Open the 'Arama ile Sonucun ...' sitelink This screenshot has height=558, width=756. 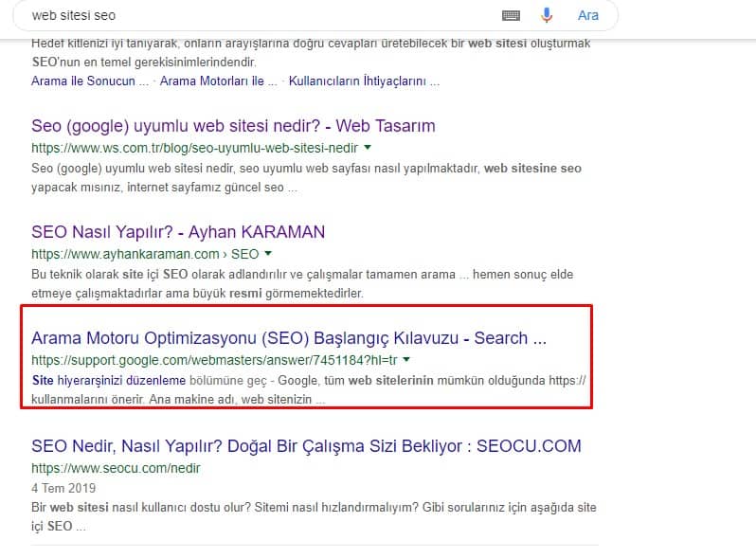click(x=89, y=81)
